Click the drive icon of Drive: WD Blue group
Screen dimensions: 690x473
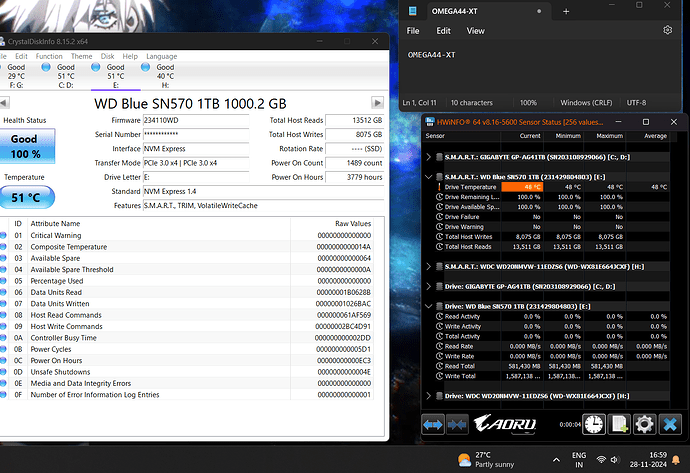(439, 306)
